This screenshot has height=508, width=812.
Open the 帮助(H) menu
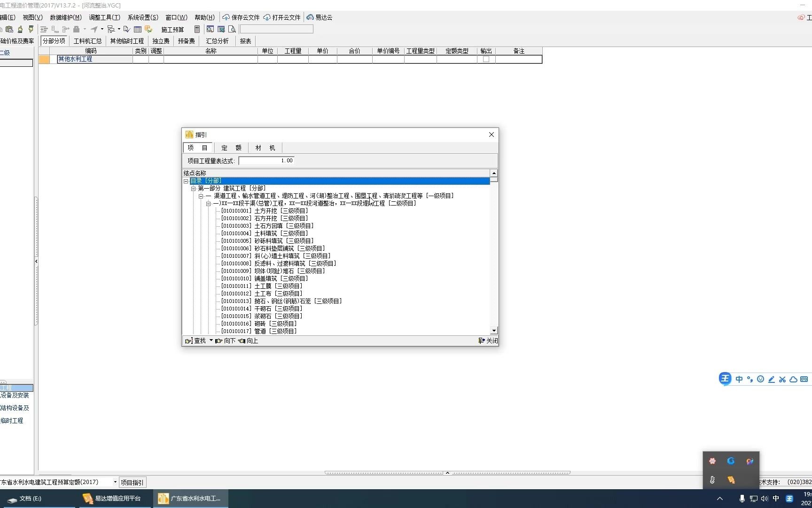coord(204,17)
